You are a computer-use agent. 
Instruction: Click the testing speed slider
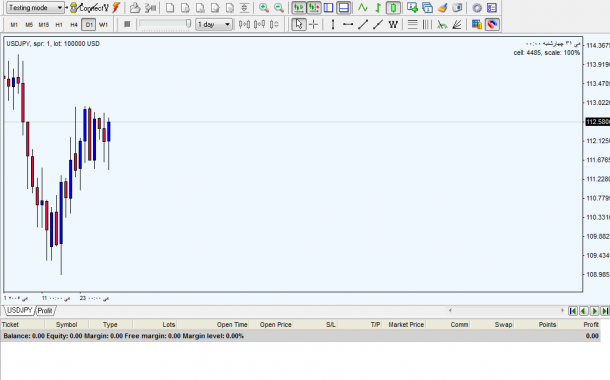coord(165,24)
